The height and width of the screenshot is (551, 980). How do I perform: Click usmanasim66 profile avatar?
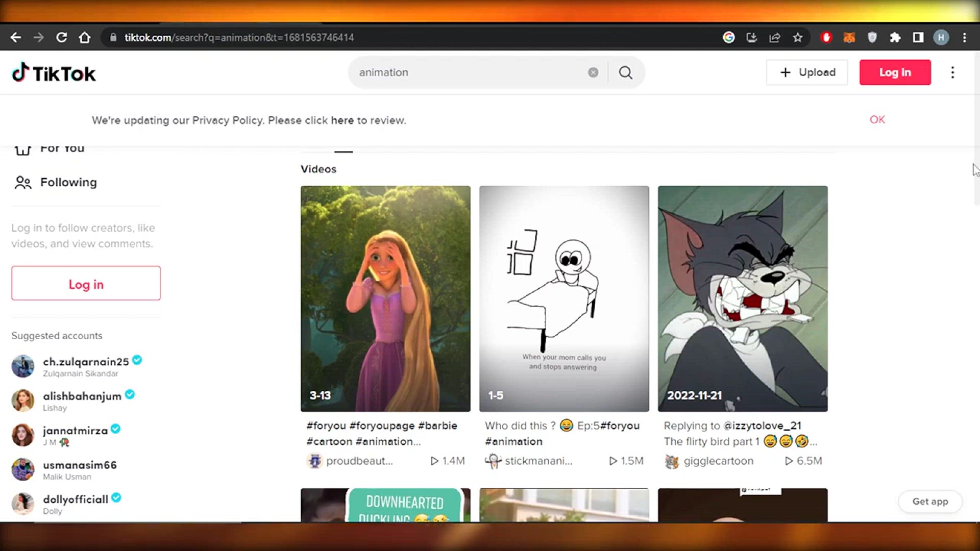(x=23, y=469)
